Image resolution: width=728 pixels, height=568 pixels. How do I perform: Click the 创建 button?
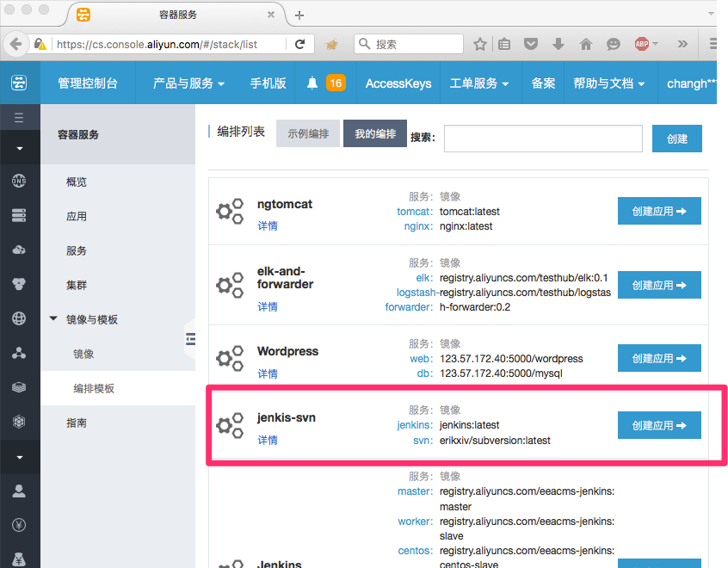point(677,139)
